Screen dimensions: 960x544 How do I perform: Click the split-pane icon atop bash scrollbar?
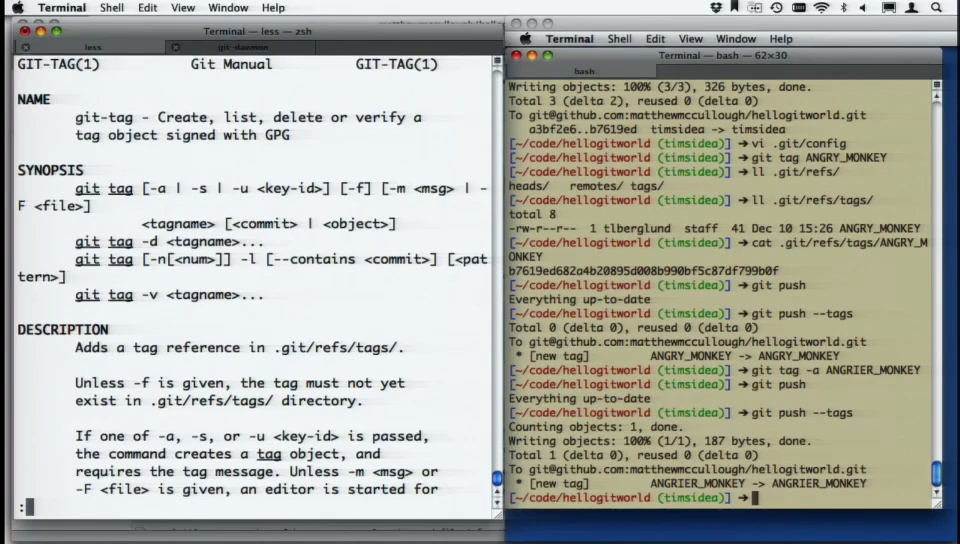[936, 84]
